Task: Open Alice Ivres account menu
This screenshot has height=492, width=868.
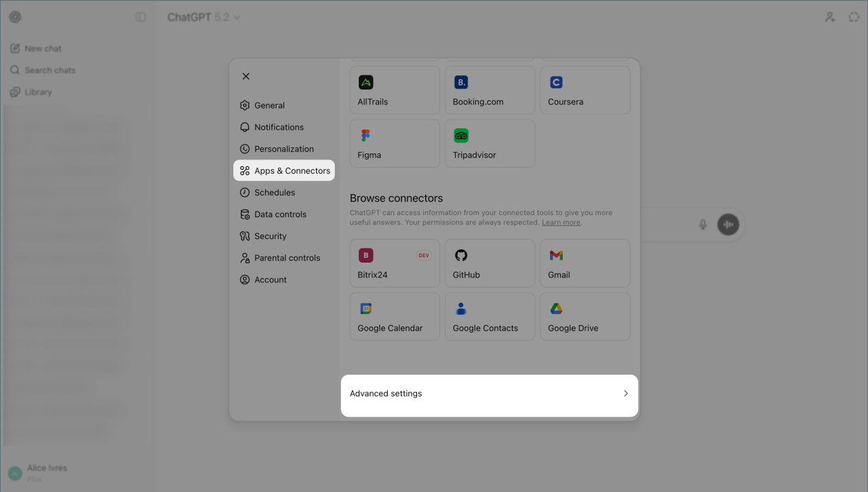Action: (x=46, y=473)
